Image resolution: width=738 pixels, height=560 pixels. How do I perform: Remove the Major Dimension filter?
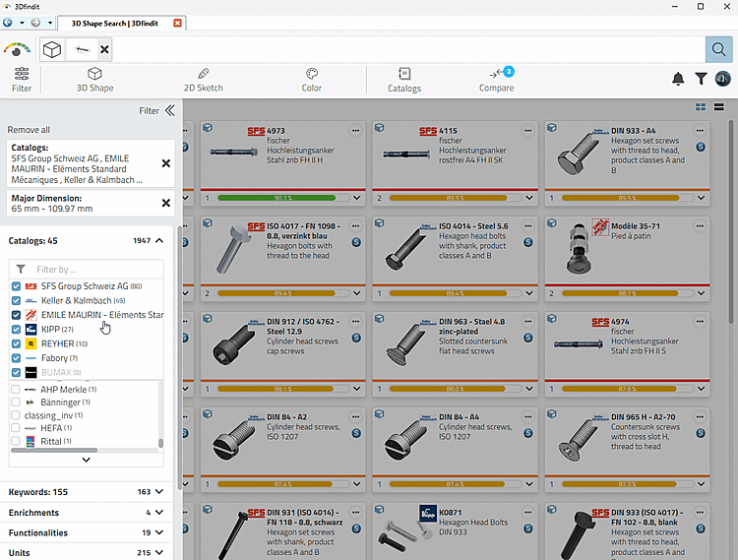pos(166,203)
